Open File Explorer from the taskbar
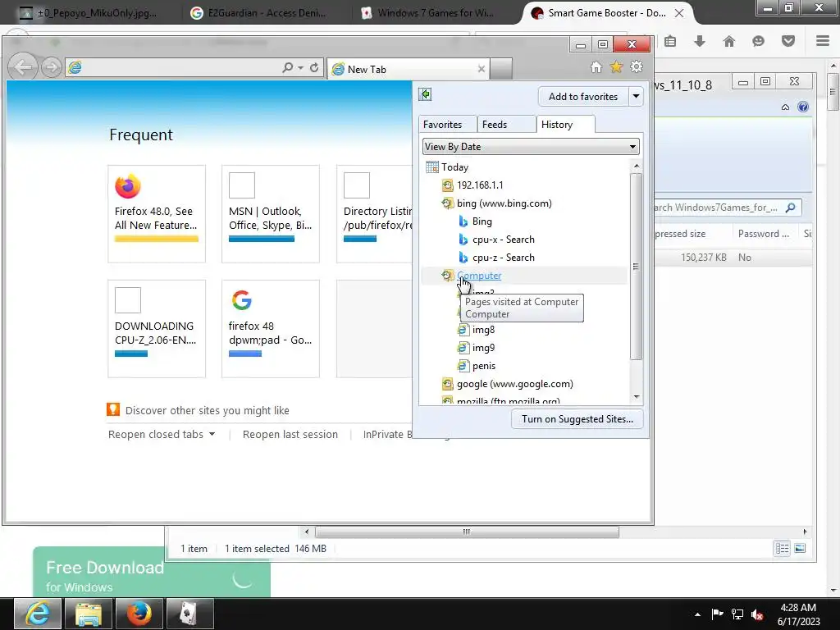This screenshot has height=630, width=840. [x=89, y=614]
